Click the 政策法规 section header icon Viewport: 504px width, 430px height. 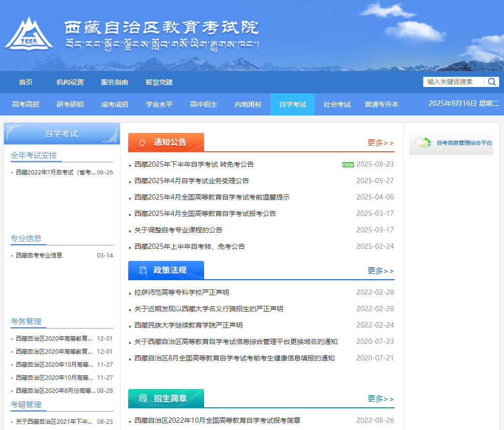(x=143, y=270)
